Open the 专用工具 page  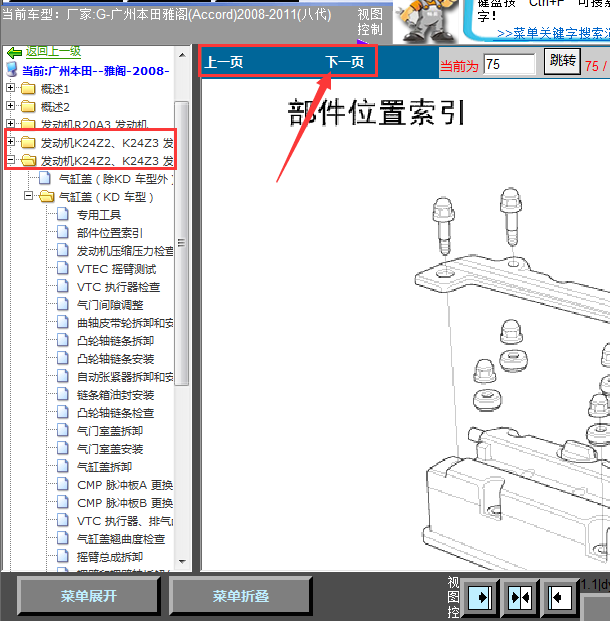click(99, 215)
